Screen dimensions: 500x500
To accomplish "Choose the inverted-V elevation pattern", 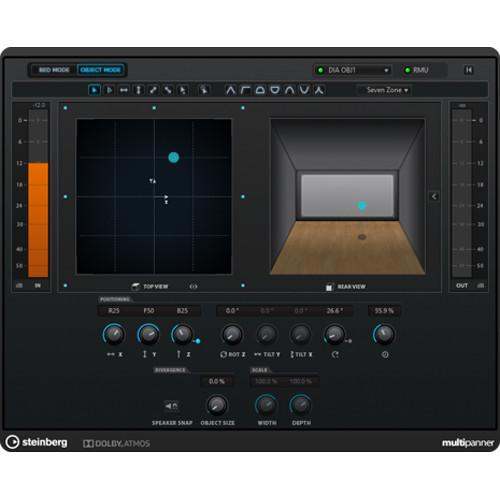I will [231, 90].
